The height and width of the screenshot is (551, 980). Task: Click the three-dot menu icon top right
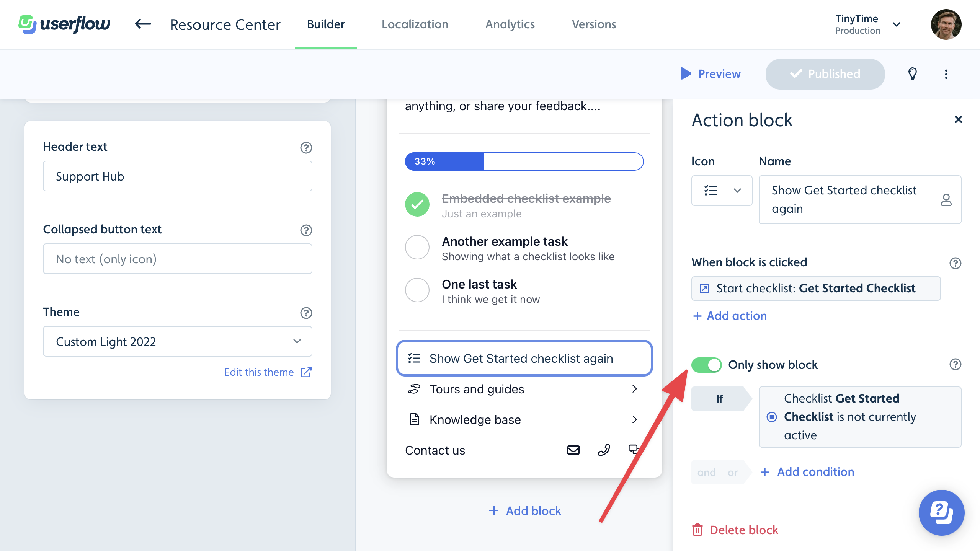(x=946, y=74)
